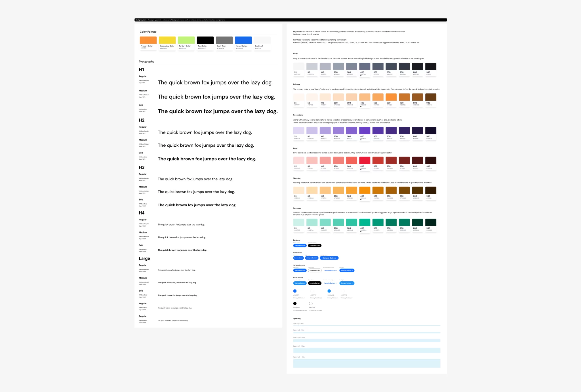Screen dimensions: 581x392
Task: Click the Secondary 400 purple swatch
Action: tap(365, 130)
